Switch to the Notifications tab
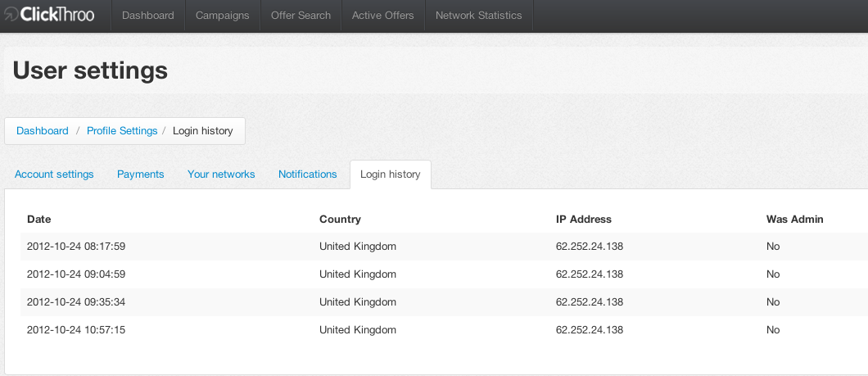The height and width of the screenshot is (376, 868). [307, 174]
